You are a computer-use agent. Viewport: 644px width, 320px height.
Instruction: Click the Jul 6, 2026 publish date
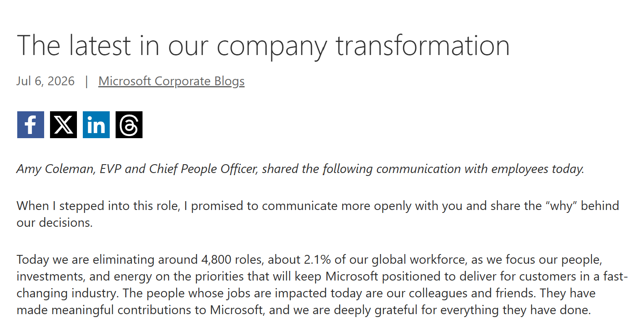pyautogui.click(x=45, y=81)
